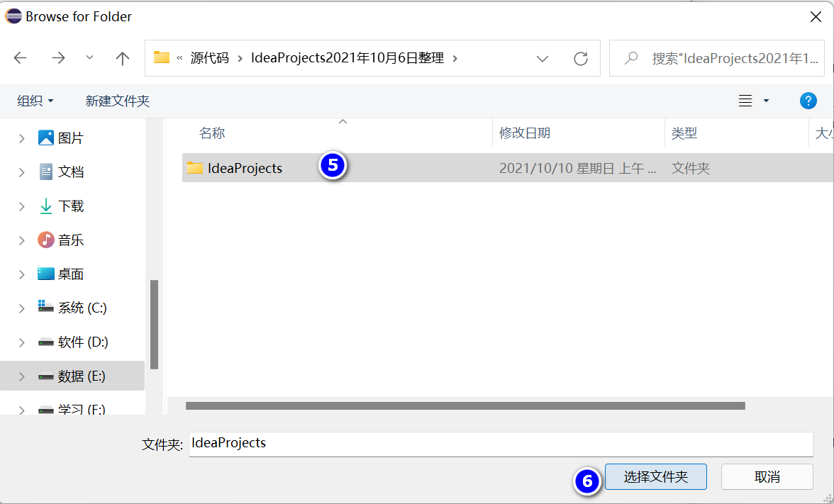Open the 下载 folder from sidebar

(x=70, y=206)
